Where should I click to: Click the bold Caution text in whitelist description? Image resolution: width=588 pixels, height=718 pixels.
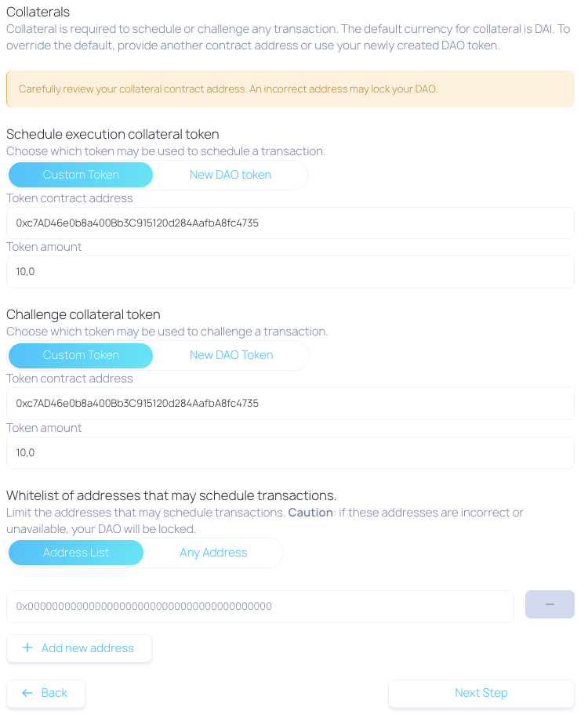[x=310, y=513]
